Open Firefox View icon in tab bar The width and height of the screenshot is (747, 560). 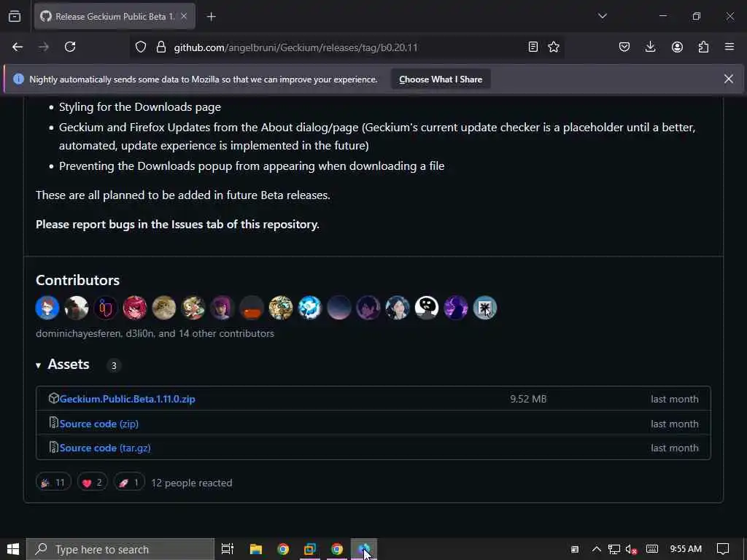click(15, 17)
